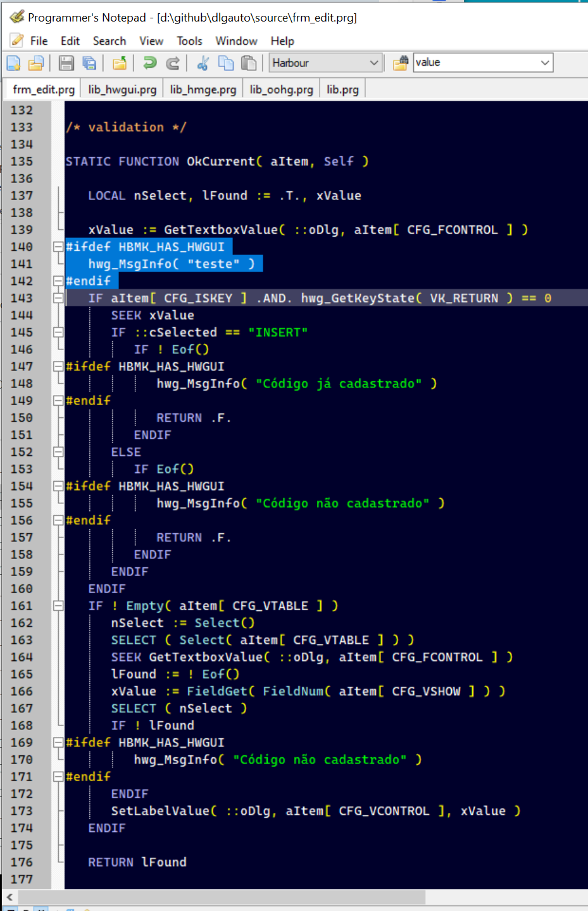Copy selection with the Copy icon
Image resolution: width=588 pixels, height=911 pixels.
pyautogui.click(x=226, y=63)
